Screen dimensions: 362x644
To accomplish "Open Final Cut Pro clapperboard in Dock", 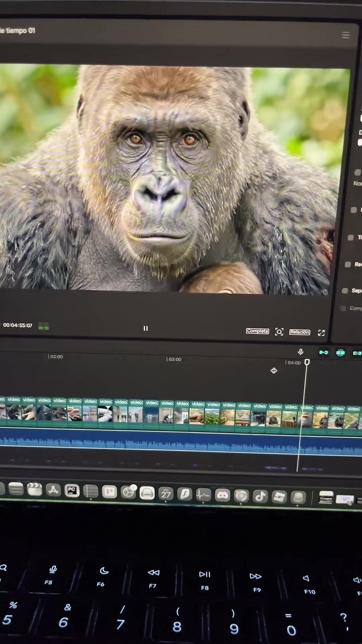I will click(34, 489).
